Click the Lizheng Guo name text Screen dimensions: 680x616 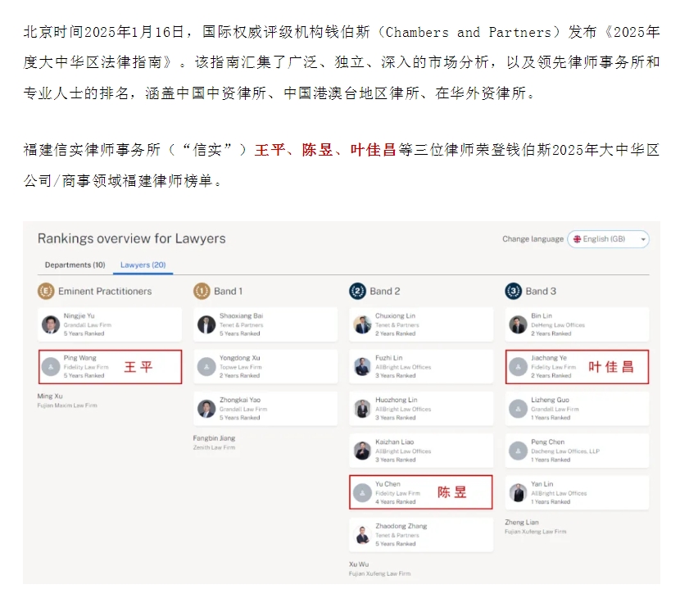(550, 400)
